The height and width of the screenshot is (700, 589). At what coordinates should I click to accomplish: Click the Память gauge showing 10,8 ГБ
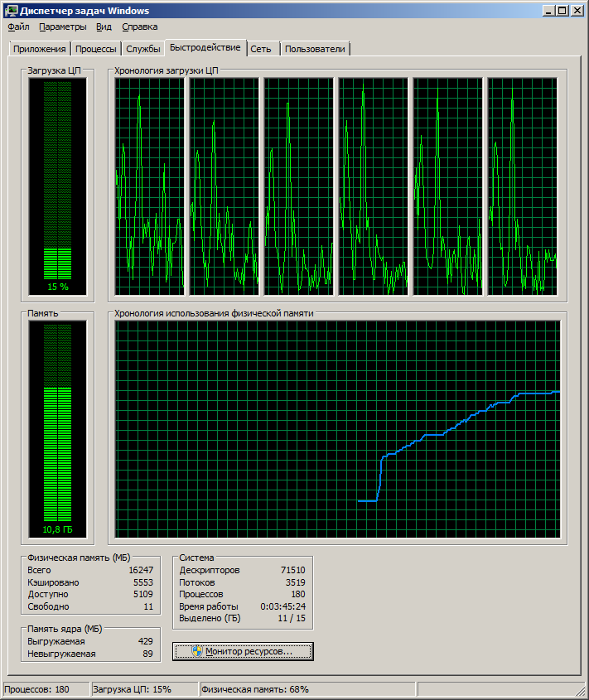57,428
